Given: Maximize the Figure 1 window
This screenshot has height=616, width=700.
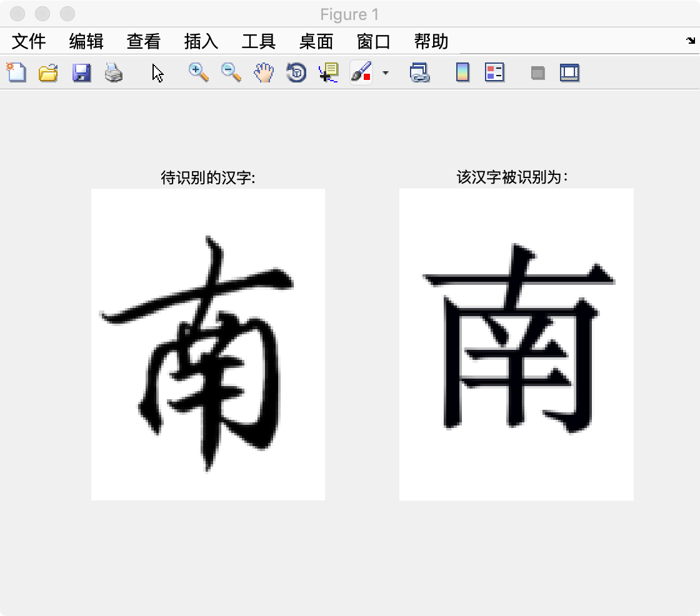Looking at the screenshot, I should (x=67, y=14).
